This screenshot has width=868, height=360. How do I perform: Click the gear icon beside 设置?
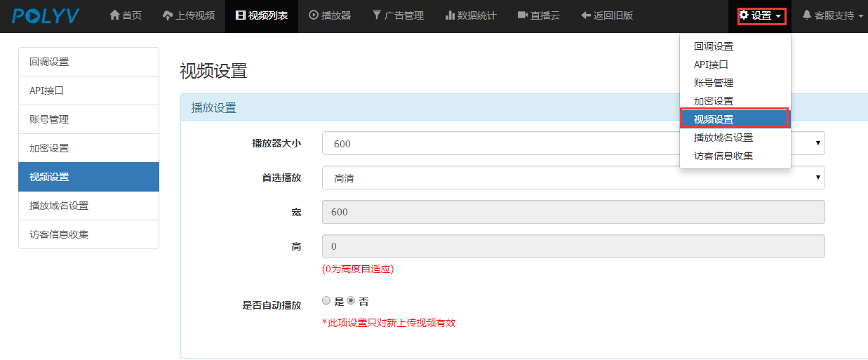point(744,15)
